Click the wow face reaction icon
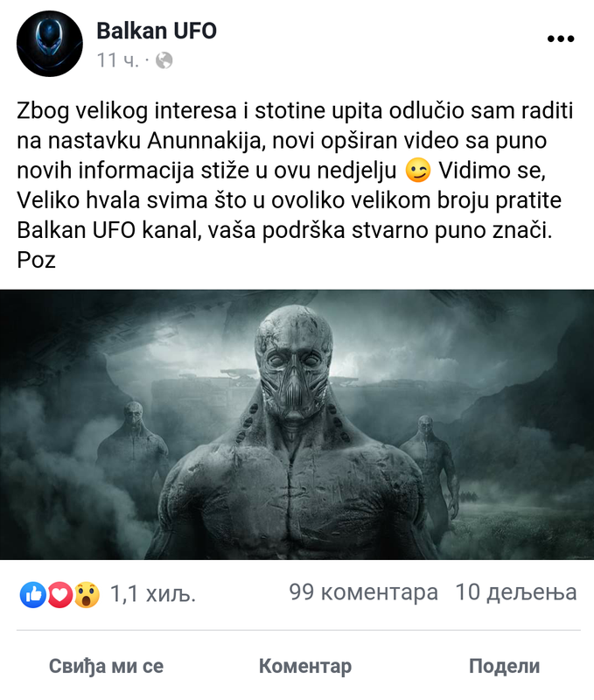Viewport: 594px width, 700px height. click(87, 595)
